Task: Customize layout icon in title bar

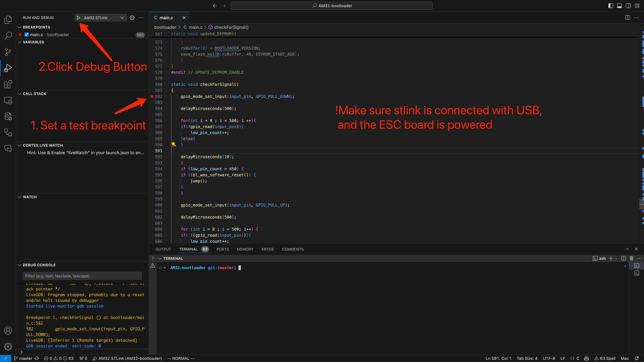Action: pyautogui.click(x=637, y=6)
